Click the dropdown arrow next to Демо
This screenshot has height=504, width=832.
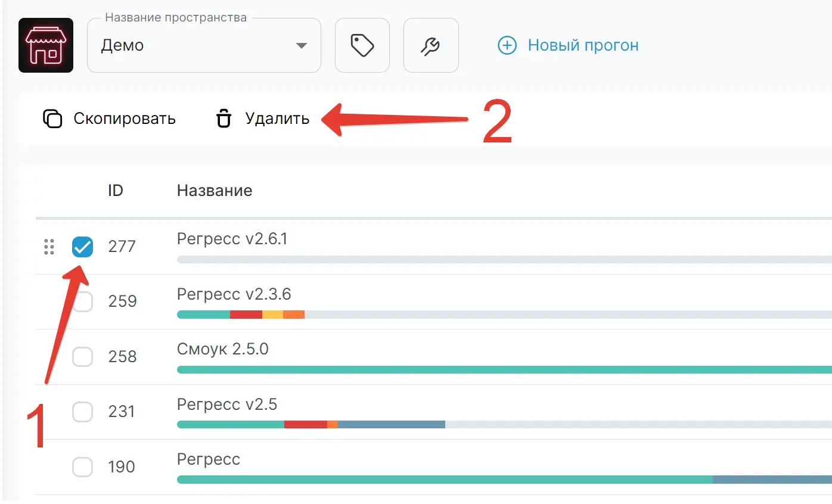tap(302, 45)
